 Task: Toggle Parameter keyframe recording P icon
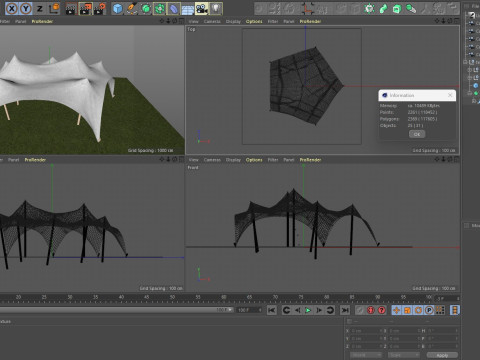429,310
